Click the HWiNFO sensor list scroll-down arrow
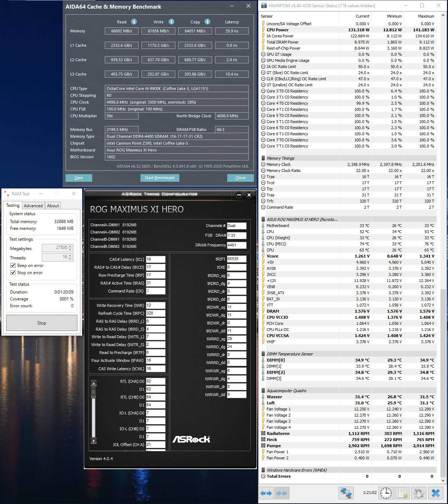This screenshot has height=504, width=448. 443,480
